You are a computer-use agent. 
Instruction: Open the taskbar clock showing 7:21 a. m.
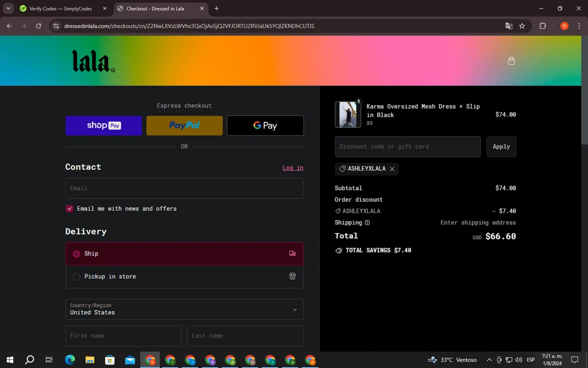point(552,360)
